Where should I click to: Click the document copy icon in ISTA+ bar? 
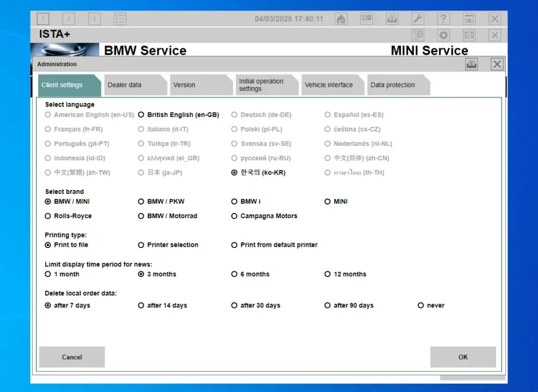[x=418, y=35]
